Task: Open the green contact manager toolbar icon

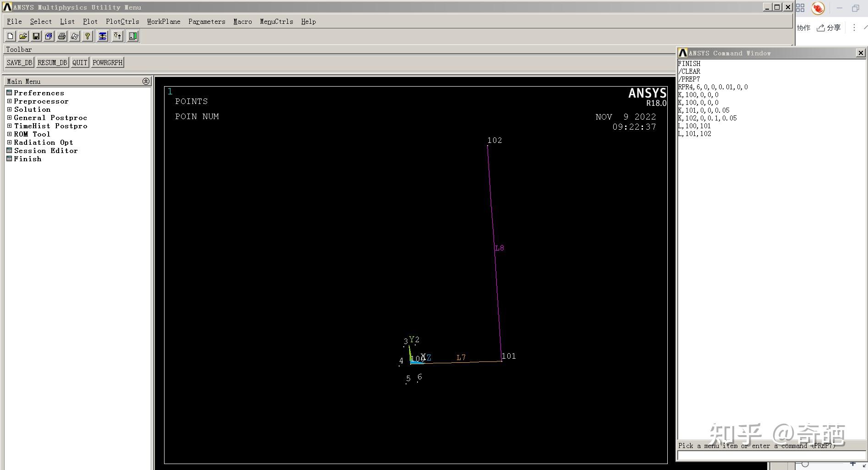Action: [132, 36]
